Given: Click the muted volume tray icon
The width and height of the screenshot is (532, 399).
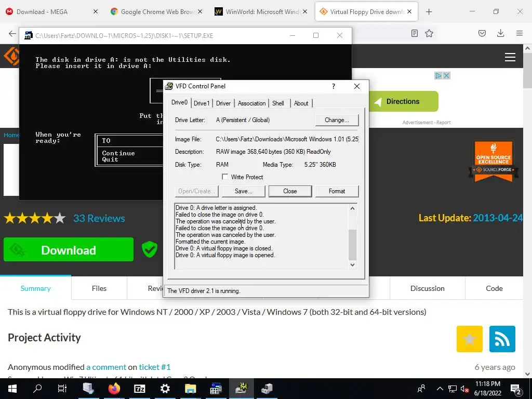Looking at the screenshot, I should [465, 389].
